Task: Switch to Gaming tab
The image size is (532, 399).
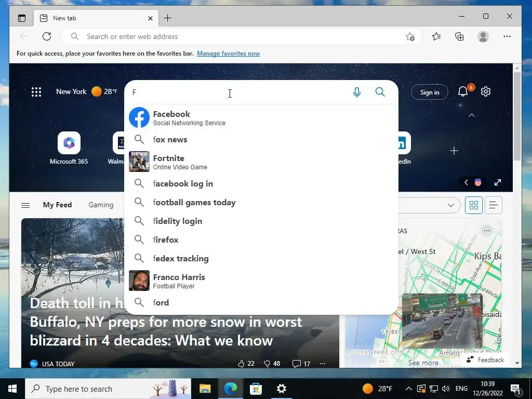Action: click(101, 205)
